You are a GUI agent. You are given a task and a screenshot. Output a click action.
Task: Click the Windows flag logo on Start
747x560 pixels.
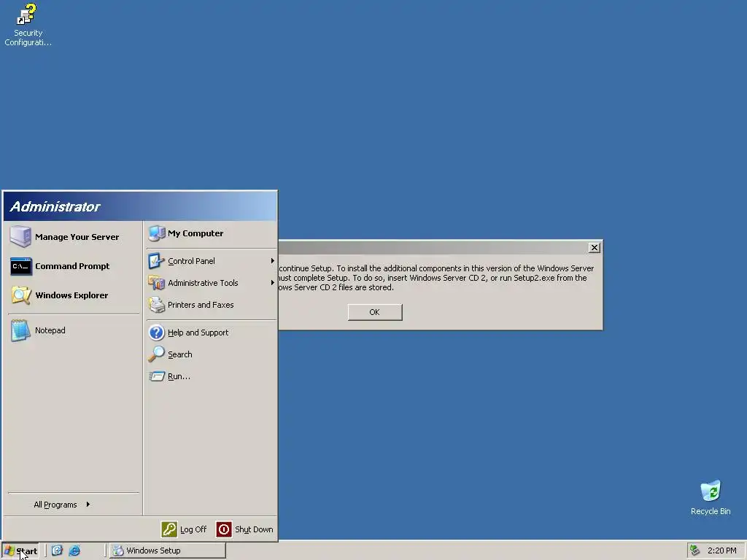tap(9, 551)
